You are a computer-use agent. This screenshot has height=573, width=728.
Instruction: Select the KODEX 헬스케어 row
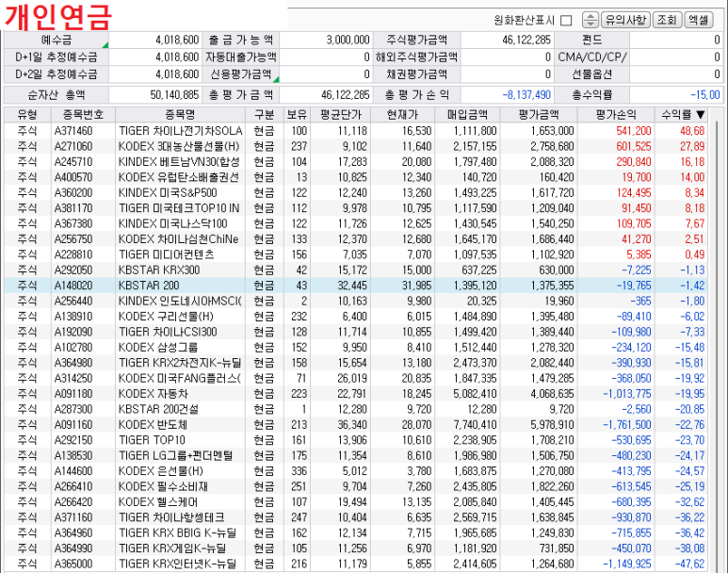click(x=356, y=502)
